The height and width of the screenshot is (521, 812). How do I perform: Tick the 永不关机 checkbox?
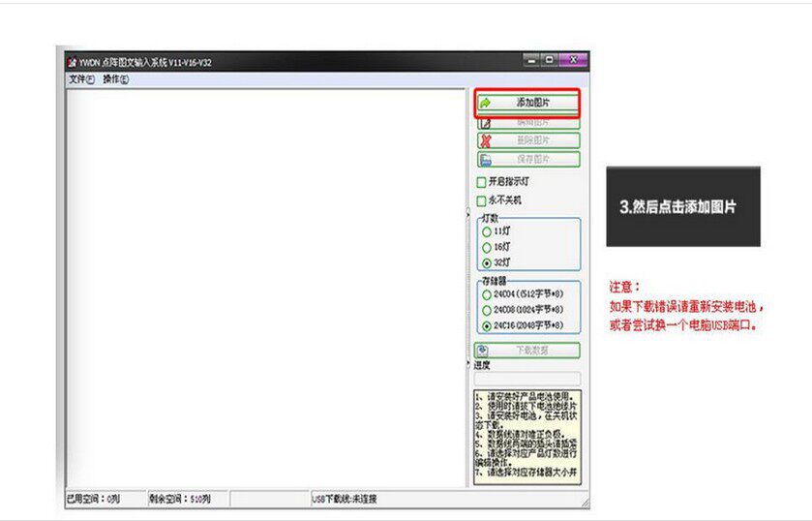click(481, 200)
